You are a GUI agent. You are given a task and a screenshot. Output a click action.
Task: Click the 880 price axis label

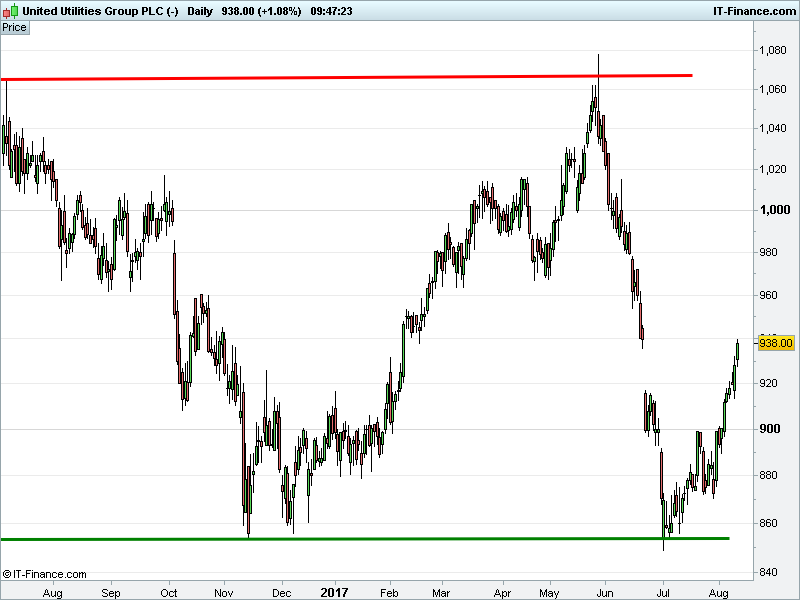pos(768,475)
